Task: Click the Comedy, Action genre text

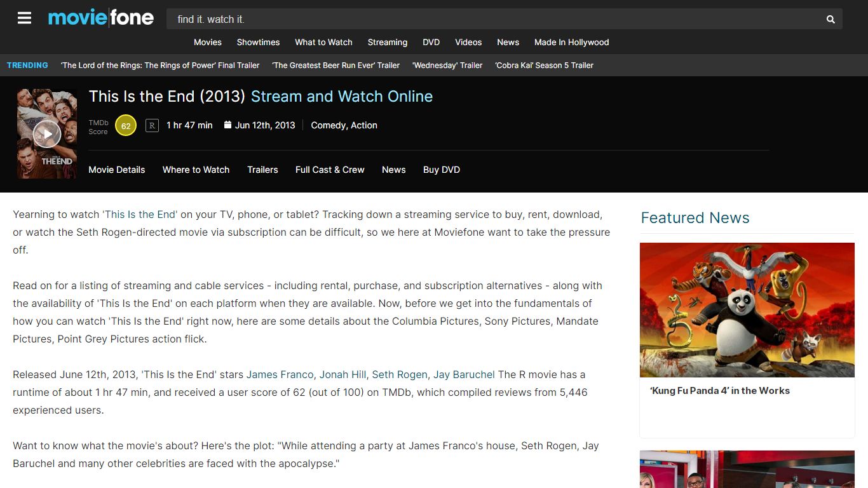Action: click(x=344, y=125)
